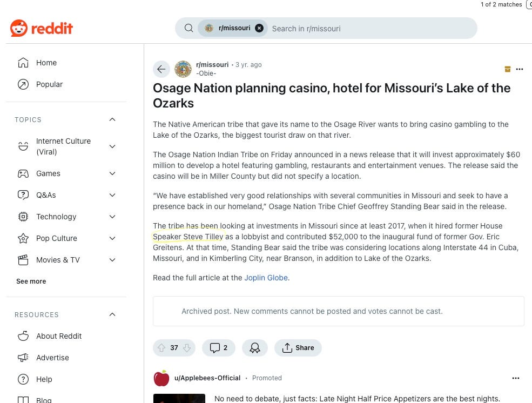The height and width of the screenshot is (403, 532).
Task: Click the Applebees apple avatar
Action: pyautogui.click(x=161, y=378)
